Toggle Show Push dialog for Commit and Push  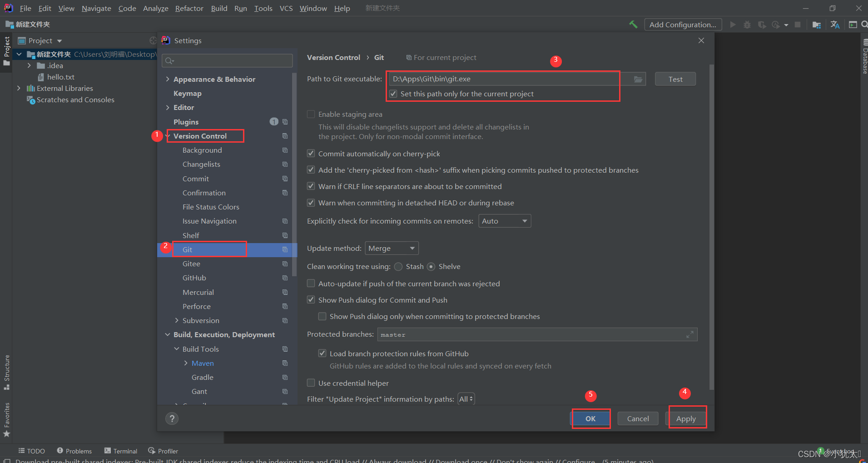point(311,300)
